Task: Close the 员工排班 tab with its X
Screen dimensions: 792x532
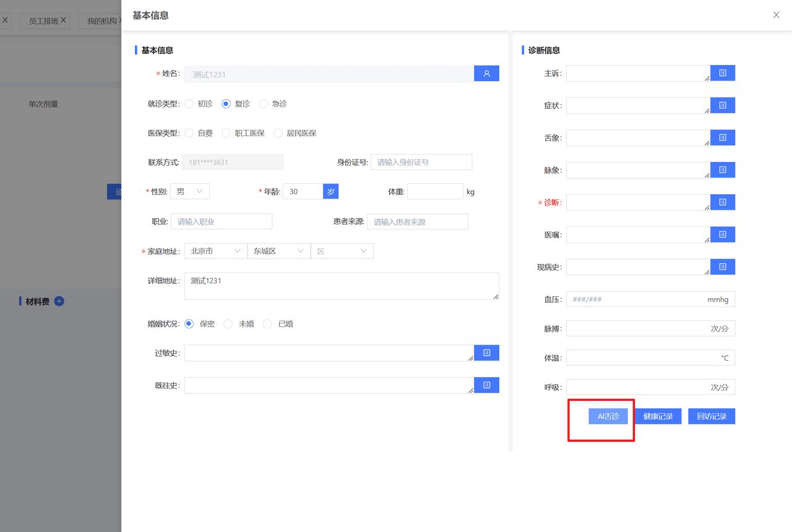Action: [63, 20]
